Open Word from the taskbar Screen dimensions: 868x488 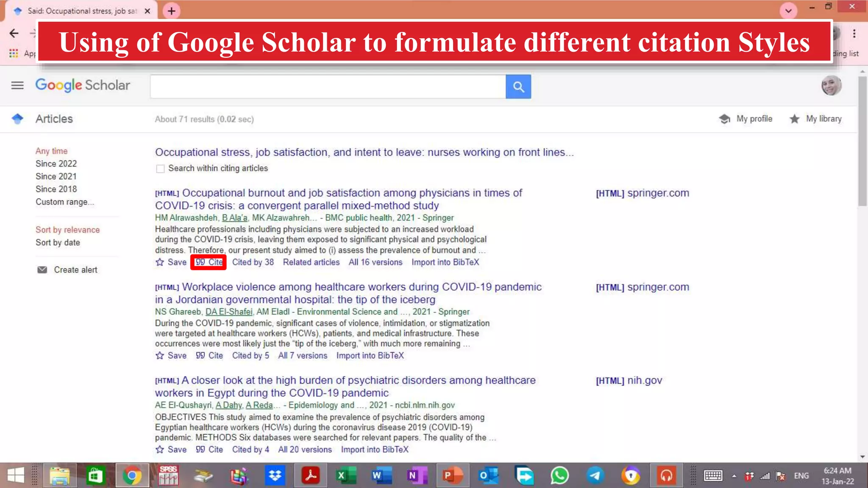(381, 476)
